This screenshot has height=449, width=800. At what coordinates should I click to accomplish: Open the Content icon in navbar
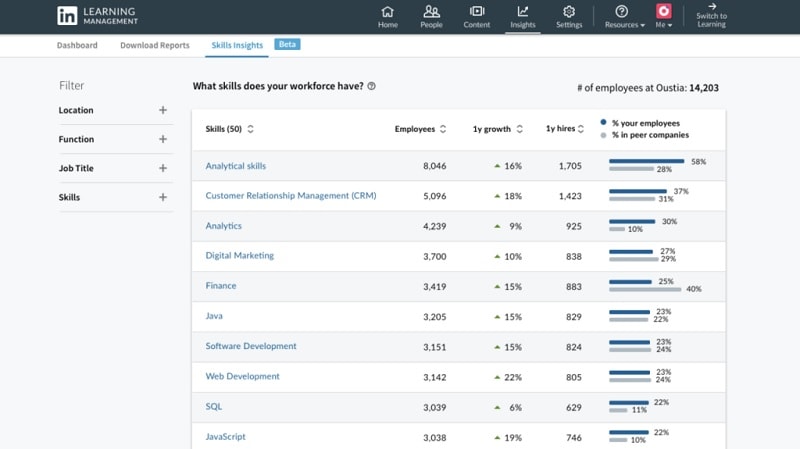pyautogui.click(x=477, y=12)
